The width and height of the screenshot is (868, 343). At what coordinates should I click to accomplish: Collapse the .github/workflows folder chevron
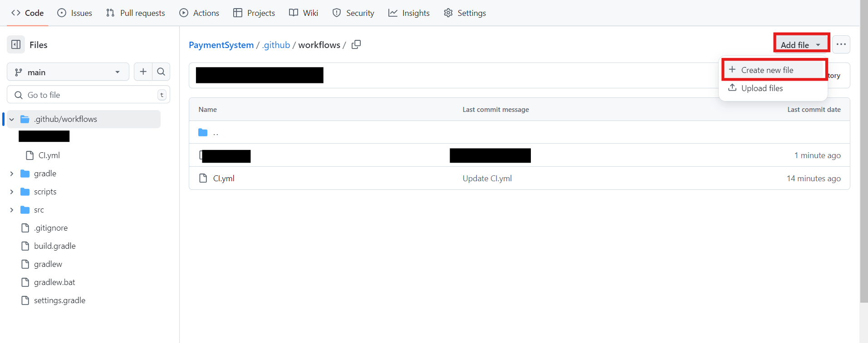click(12, 119)
